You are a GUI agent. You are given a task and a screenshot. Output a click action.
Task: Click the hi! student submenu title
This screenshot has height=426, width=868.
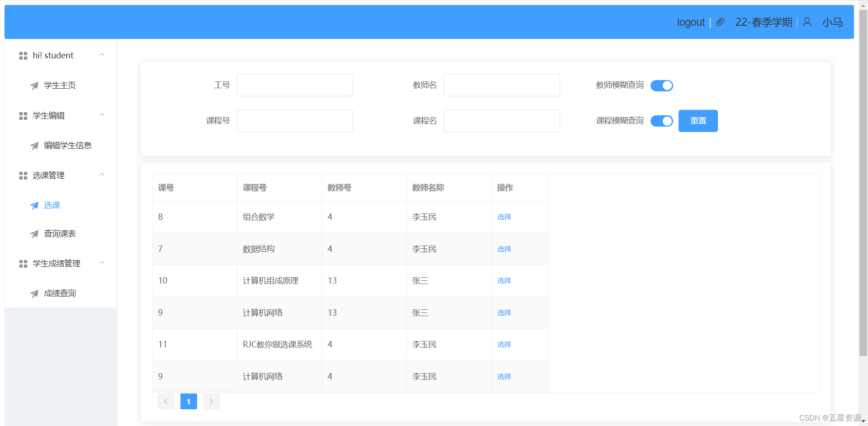point(61,56)
